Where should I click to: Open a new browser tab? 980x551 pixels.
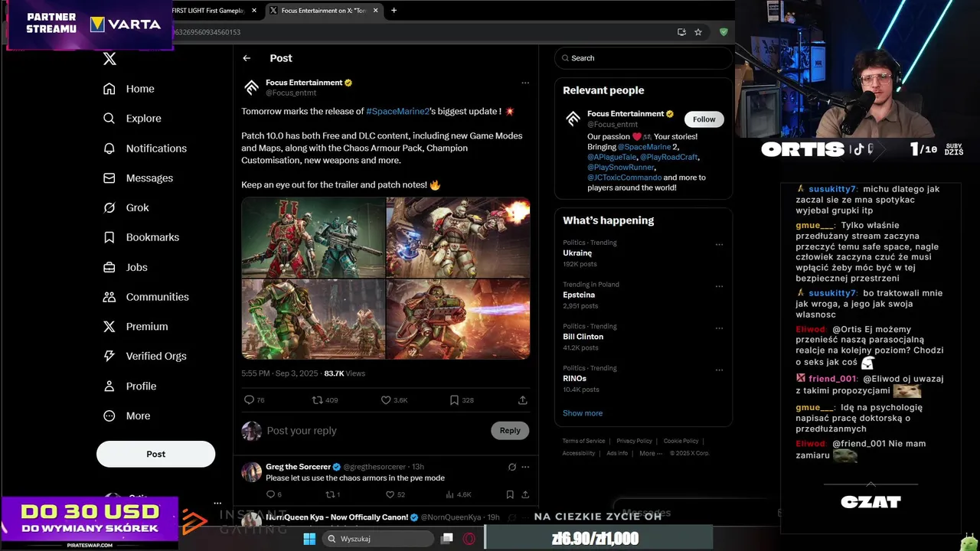pos(394,11)
